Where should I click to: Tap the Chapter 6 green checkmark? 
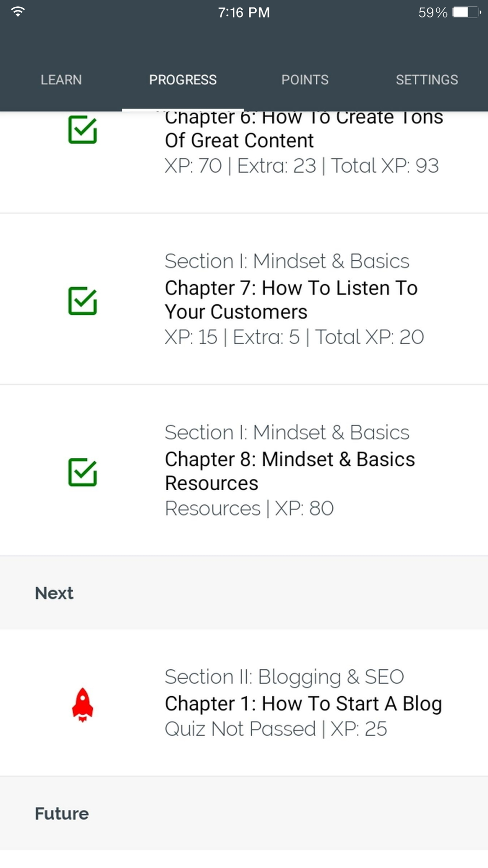(x=82, y=130)
